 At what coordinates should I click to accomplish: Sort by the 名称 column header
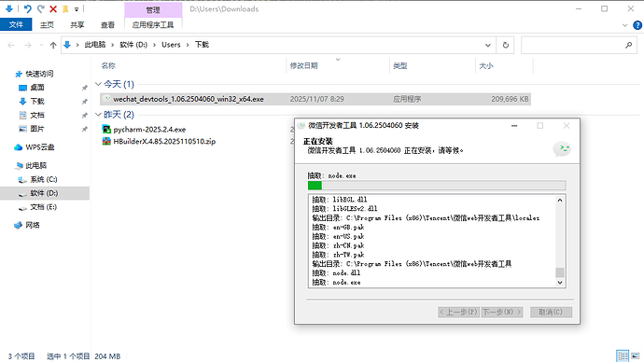pyautogui.click(x=108, y=65)
